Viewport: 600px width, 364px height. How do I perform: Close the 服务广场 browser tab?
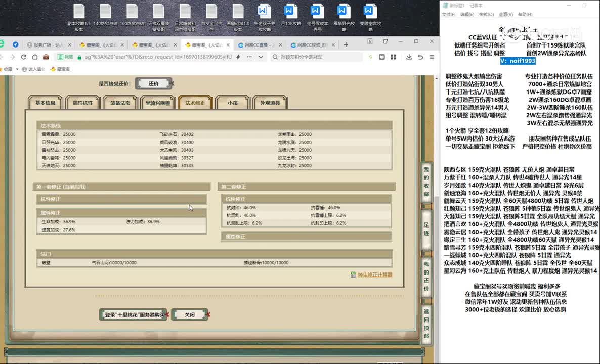tap(69, 45)
